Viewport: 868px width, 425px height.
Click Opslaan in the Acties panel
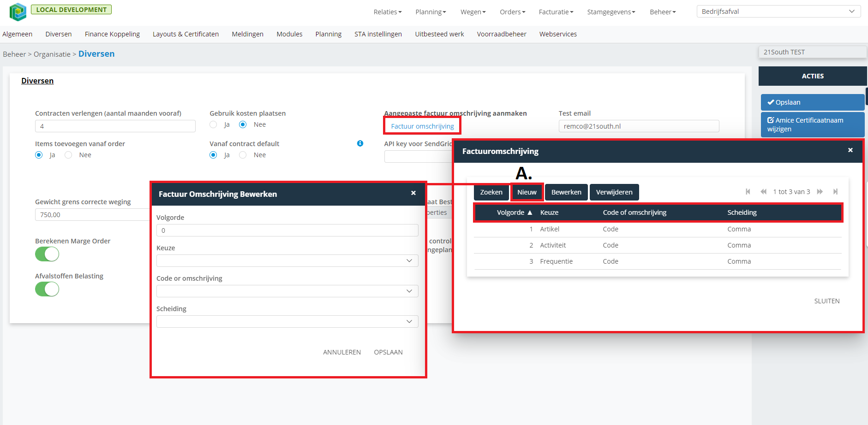(812, 102)
